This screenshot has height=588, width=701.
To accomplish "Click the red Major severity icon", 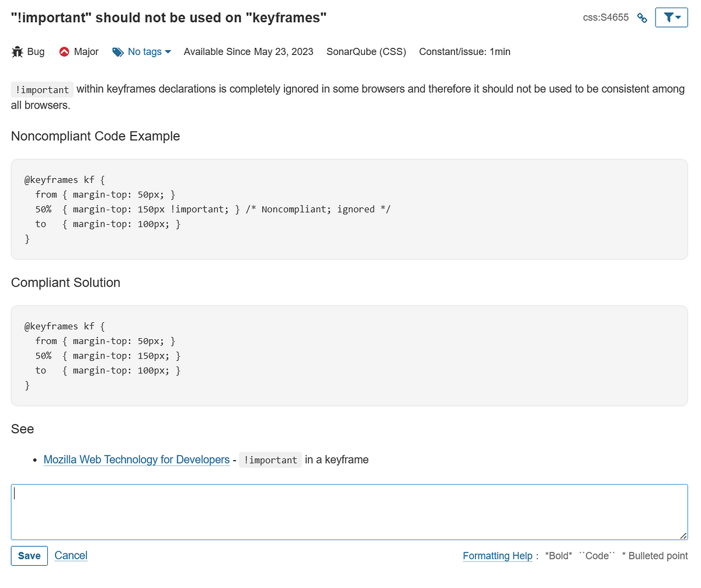I will click(64, 52).
